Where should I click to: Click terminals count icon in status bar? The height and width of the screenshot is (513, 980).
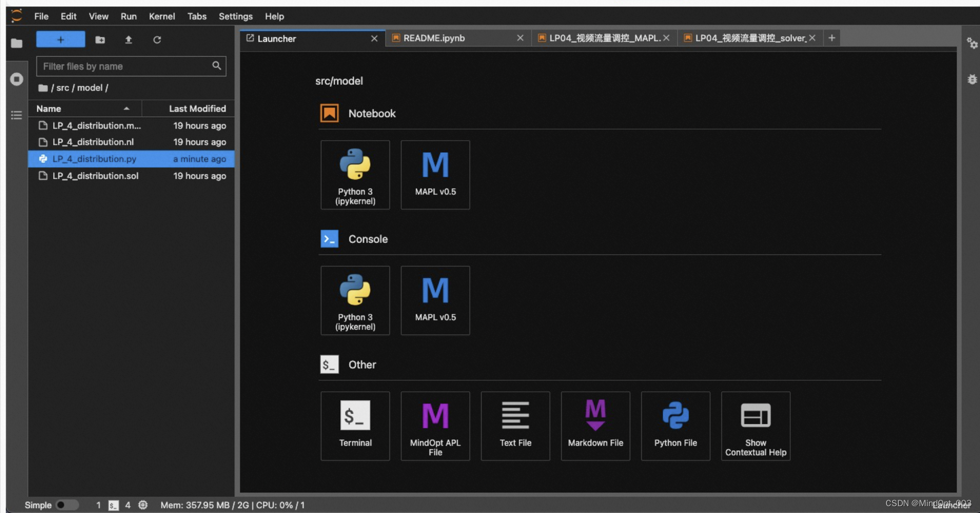[113, 505]
